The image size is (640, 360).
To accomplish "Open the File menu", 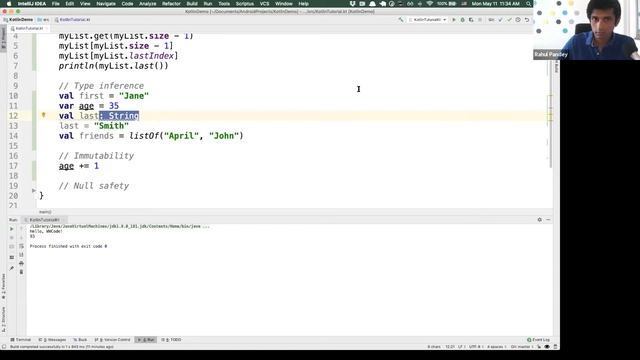I will pyautogui.click(x=56, y=4).
